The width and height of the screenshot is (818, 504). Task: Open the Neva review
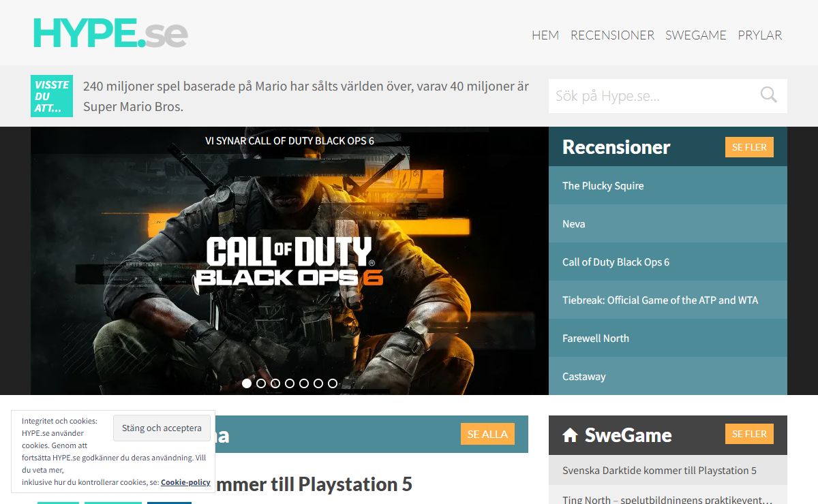click(x=668, y=224)
